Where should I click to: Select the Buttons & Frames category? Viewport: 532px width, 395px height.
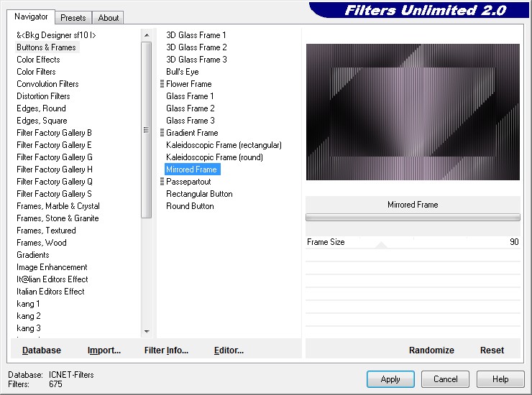point(47,47)
